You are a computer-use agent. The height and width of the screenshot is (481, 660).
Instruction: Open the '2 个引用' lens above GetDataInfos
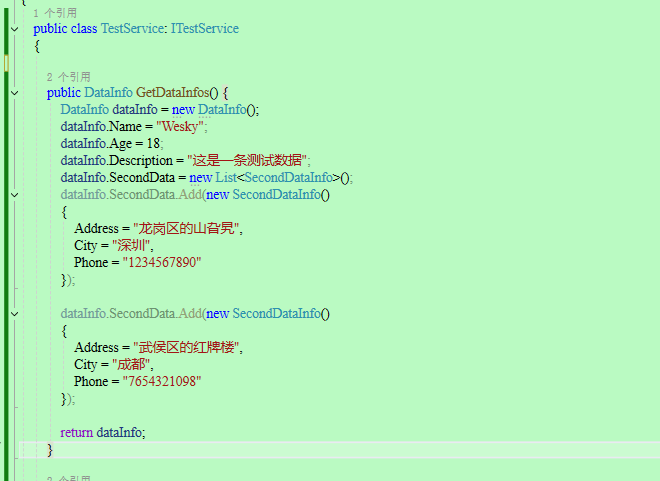tap(69, 77)
